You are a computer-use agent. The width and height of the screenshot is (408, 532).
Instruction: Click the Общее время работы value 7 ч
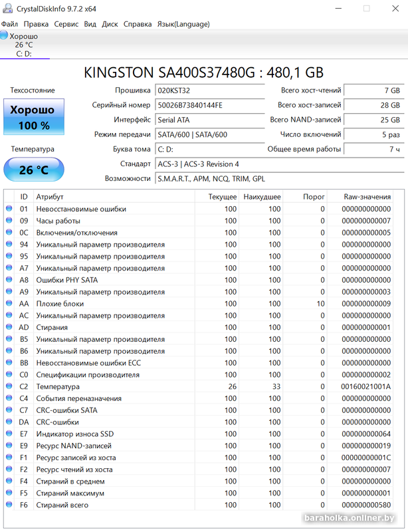tap(373, 149)
